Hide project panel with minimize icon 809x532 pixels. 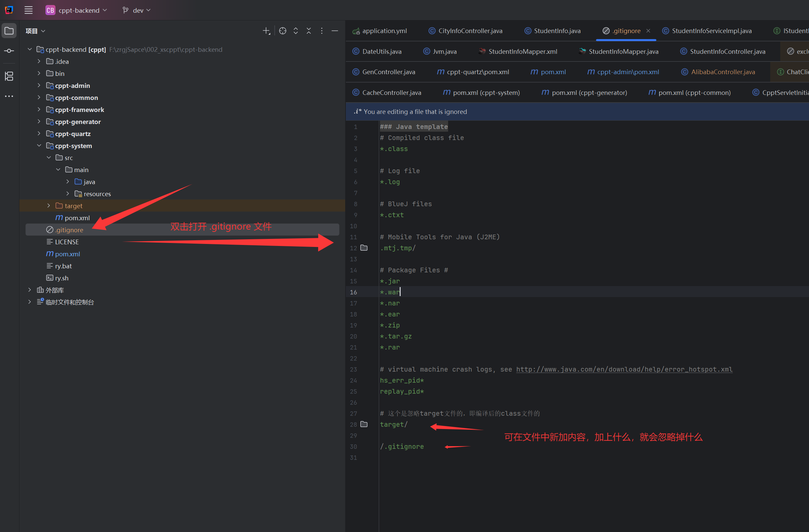click(335, 31)
